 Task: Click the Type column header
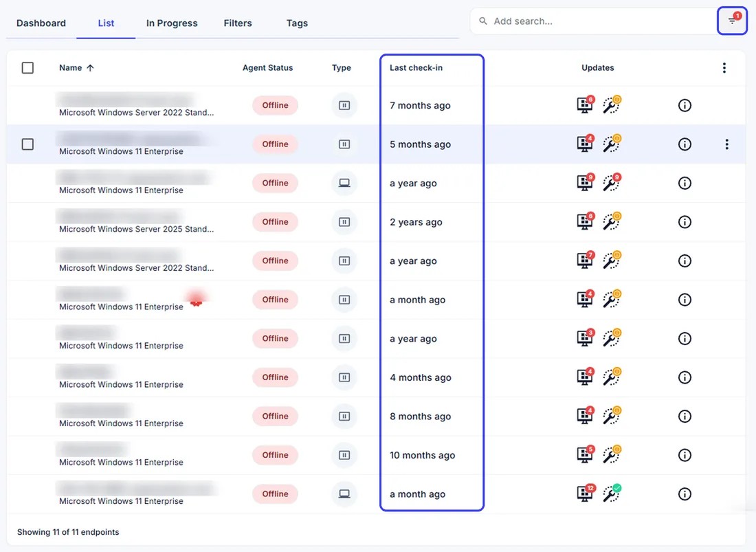coord(342,67)
